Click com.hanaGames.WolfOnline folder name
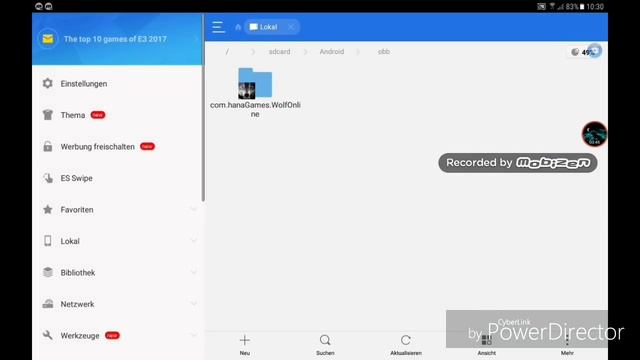 [255, 109]
